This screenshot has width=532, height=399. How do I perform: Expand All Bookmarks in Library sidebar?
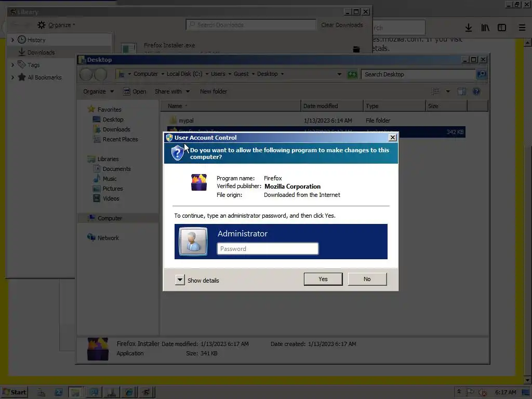pos(12,77)
